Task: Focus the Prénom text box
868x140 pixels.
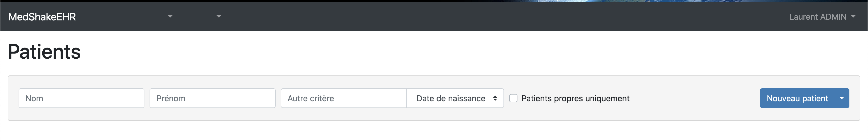Action: coord(212,98)
